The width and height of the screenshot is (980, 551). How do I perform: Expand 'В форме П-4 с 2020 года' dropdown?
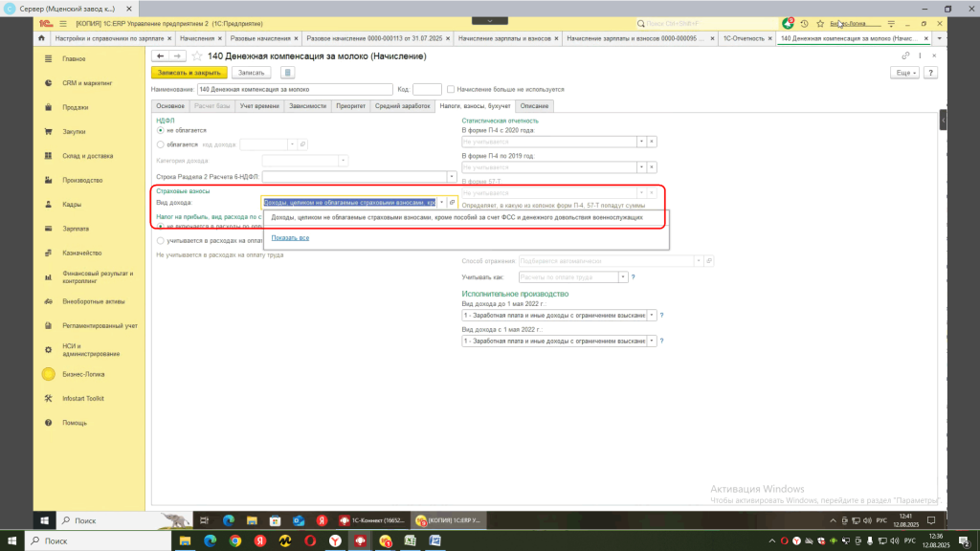(x=641, y=142)
